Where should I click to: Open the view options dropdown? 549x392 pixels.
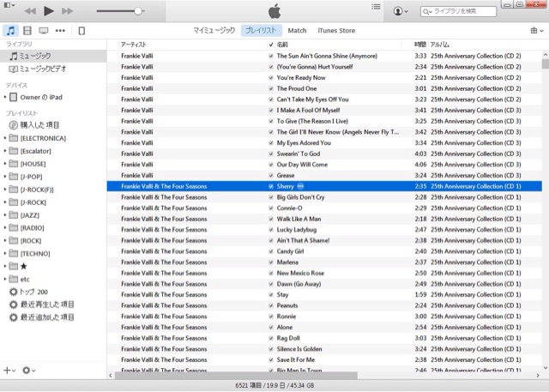coord(537,31)
